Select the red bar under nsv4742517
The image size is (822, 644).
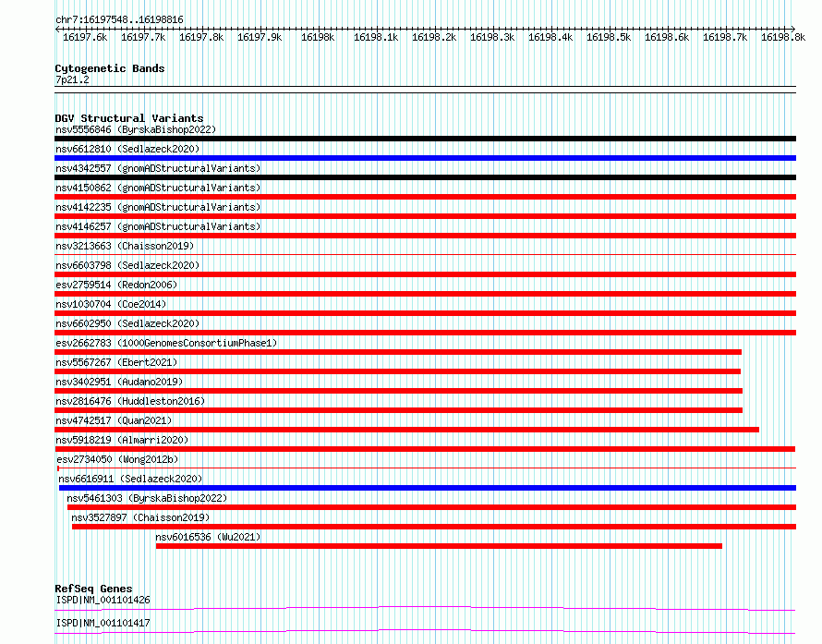[406, 430]
